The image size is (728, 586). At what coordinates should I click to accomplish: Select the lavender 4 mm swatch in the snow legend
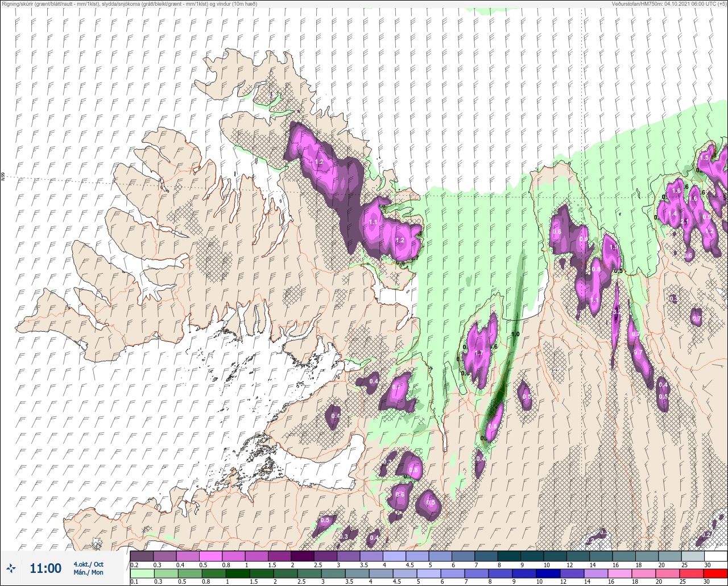394,556
